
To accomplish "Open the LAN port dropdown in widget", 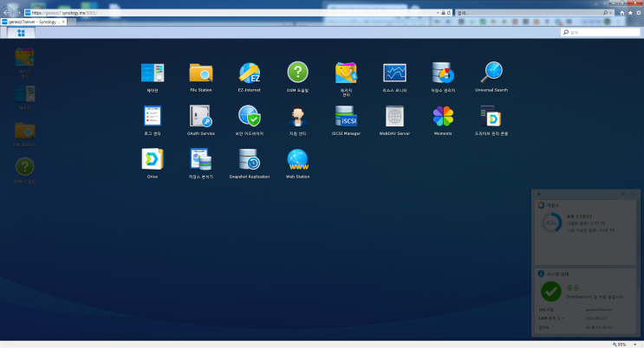I will (x=563, y=319).
